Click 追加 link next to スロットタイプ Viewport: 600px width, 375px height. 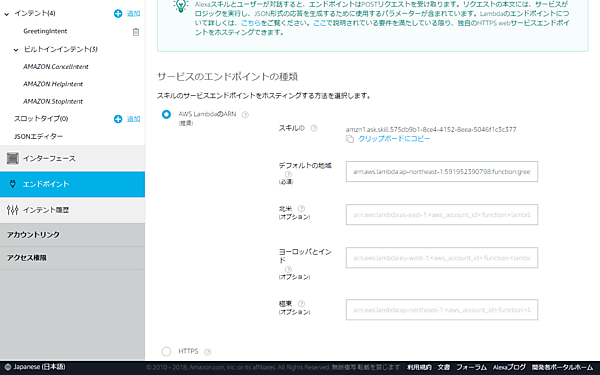click(x=134, y=119)
